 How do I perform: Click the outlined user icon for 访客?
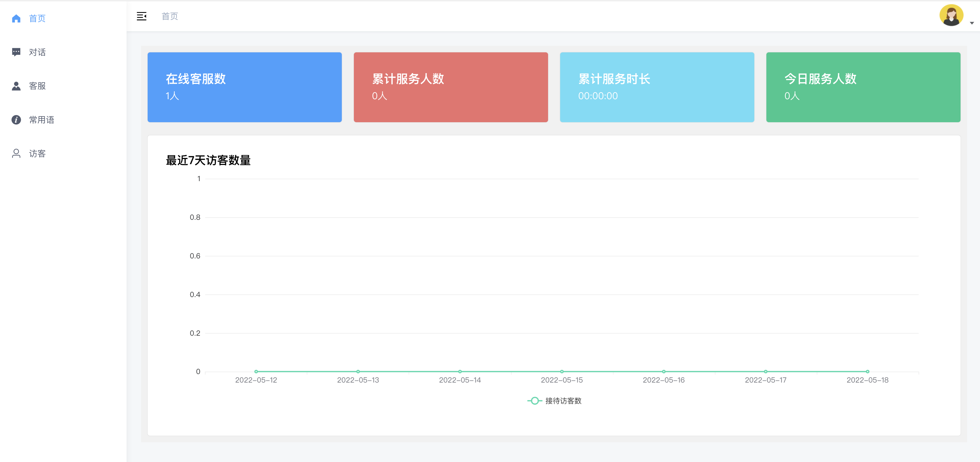(16, 153)
